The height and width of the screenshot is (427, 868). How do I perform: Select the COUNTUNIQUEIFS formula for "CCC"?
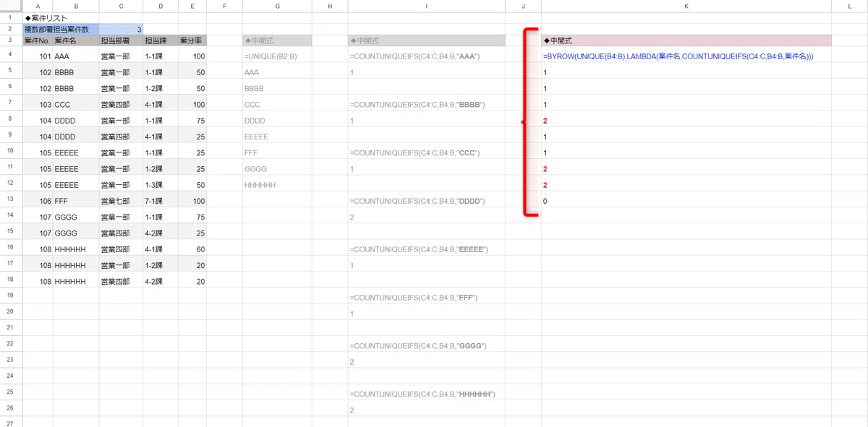tap(426, 152)
